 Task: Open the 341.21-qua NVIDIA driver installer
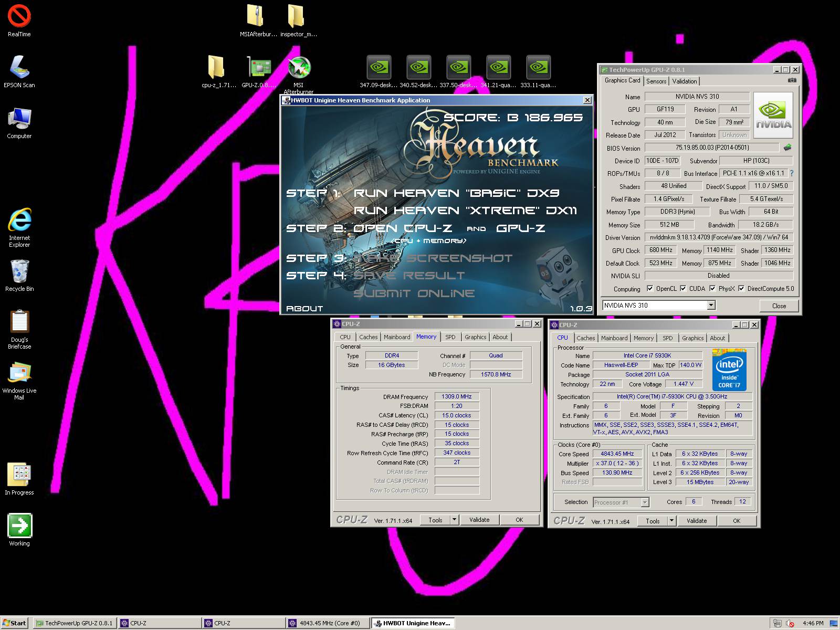498,71
